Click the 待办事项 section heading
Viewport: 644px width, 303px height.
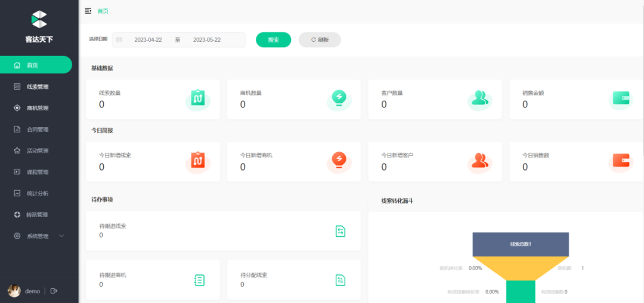(x=102, y=200)
